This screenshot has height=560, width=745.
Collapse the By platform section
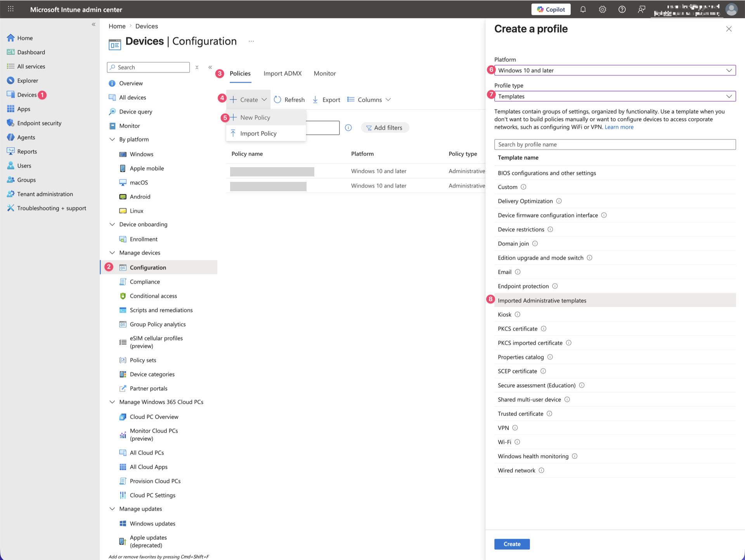(112, 139)
